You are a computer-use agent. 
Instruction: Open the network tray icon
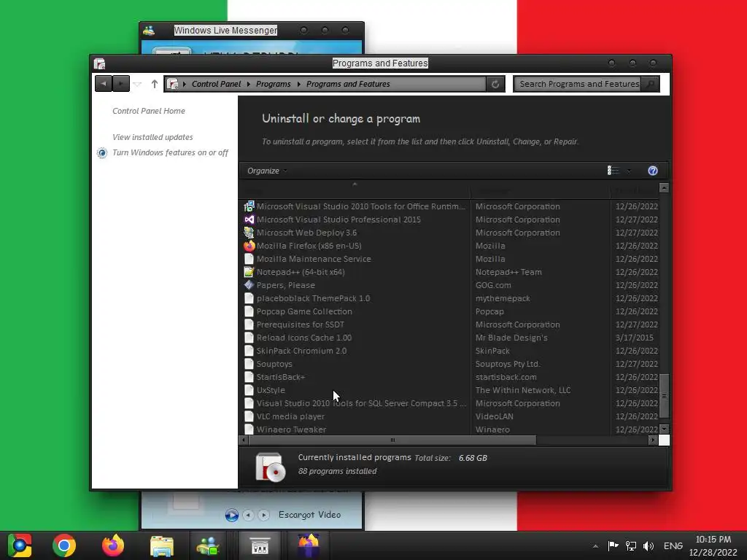pos(631,546)
